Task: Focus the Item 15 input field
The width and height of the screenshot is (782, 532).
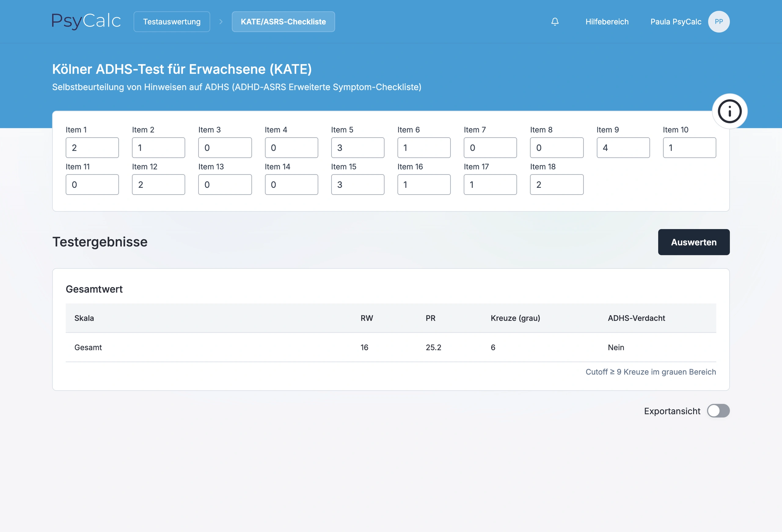Action: (358, 184)
